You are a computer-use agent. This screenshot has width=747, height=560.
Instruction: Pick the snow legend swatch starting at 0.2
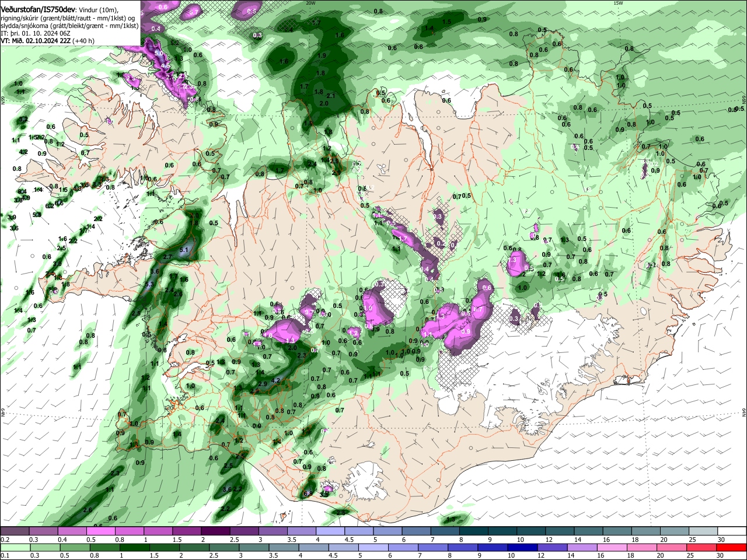click(x=15, y=531)
